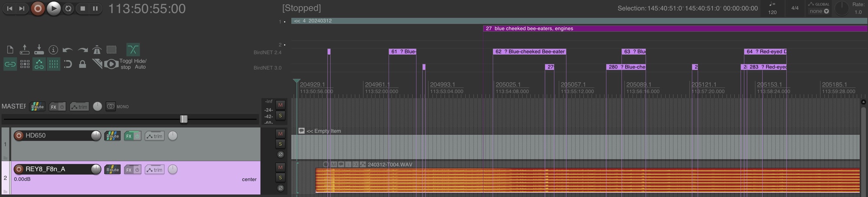The height and width of the screenshot is (197, 868).
Task: Open Master track trim envelope button
Action: tap(79, 107)
